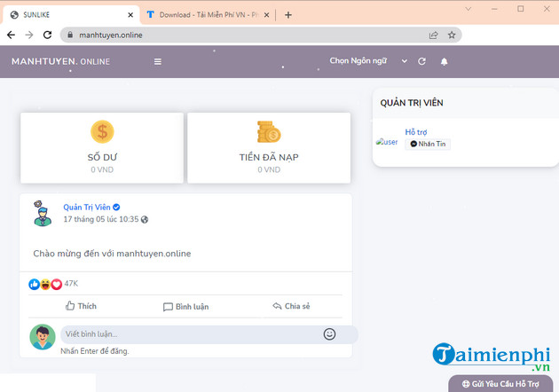
Task: Click the browser back arrow
Action: 11,35
